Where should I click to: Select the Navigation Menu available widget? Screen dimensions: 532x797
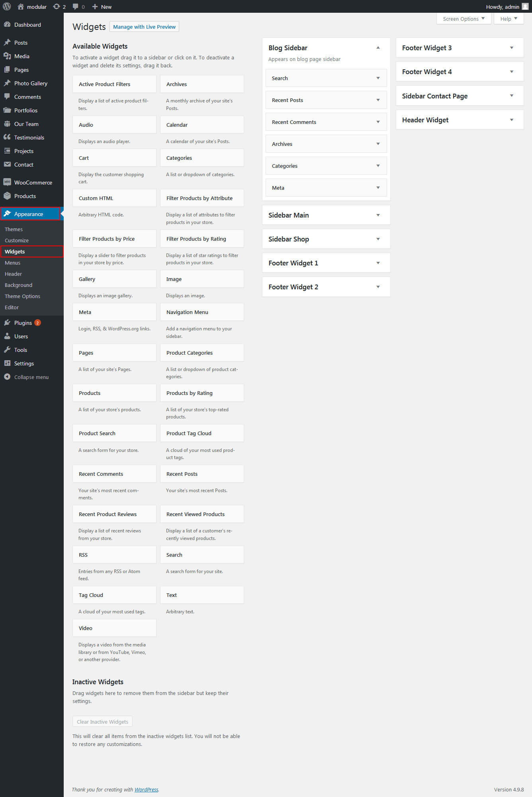coord(202,312)
